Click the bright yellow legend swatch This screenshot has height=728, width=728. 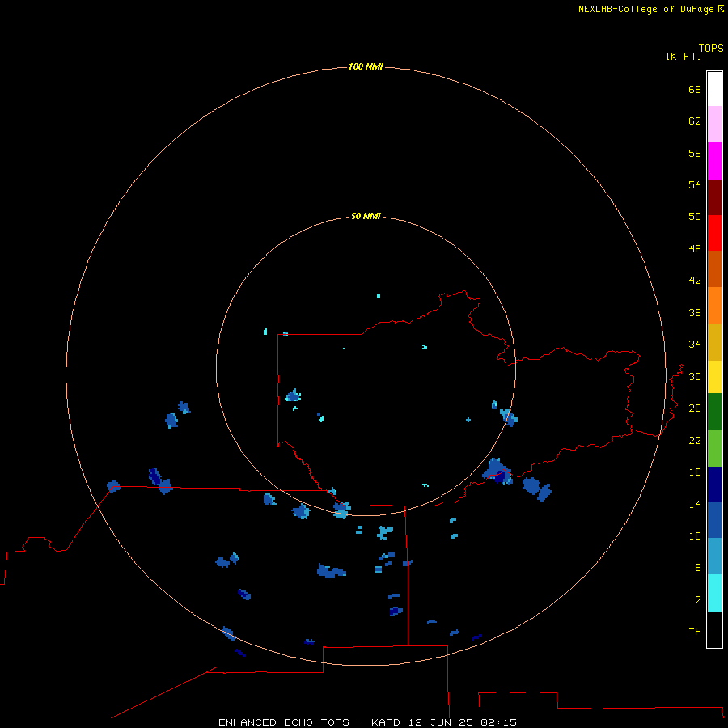click(x=714, y=377)
